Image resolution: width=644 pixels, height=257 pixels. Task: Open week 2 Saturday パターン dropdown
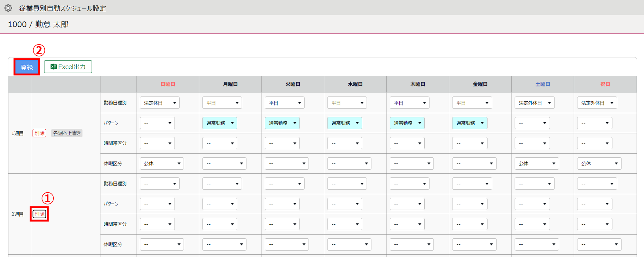coord(532,204)
